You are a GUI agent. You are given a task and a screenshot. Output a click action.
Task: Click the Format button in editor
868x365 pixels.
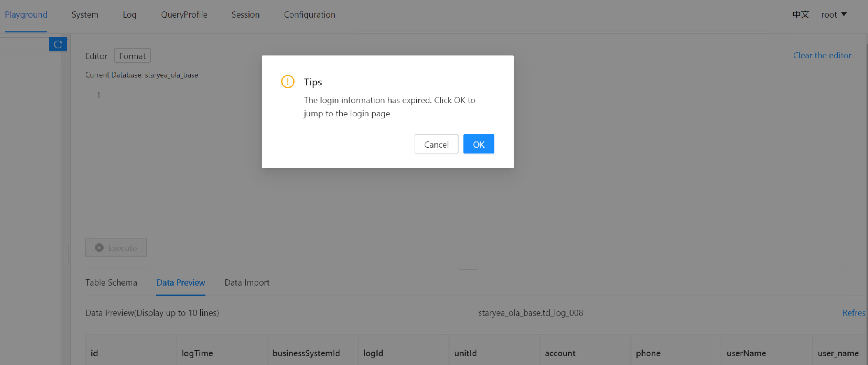[x=132, y=56]
